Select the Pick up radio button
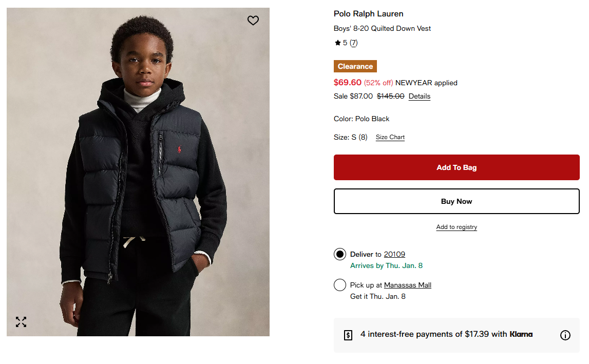This screenshot has height=364, width=589. 339,285
